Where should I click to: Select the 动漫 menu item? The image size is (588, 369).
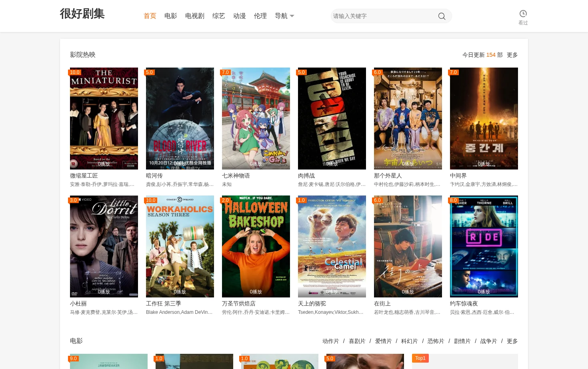tap(240, 16)
